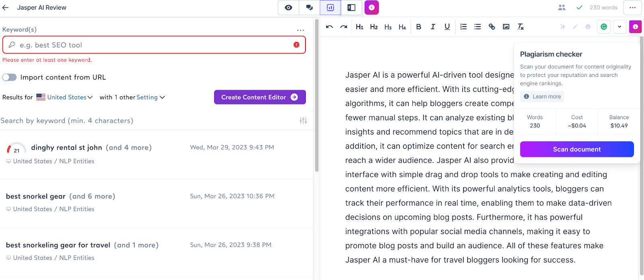Toggle italic formatting
The image size is (644, 280).
pyautogui.click(x=433, y=27)
